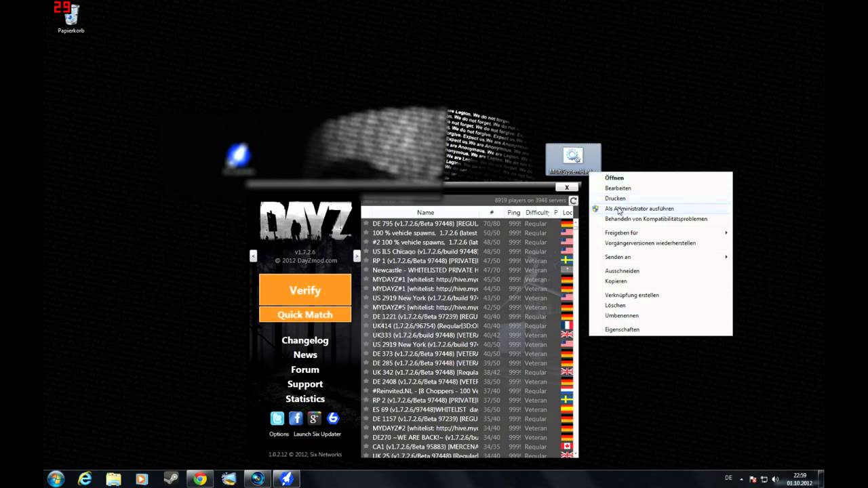Favorite the Newcastle server star

(366, 270)
